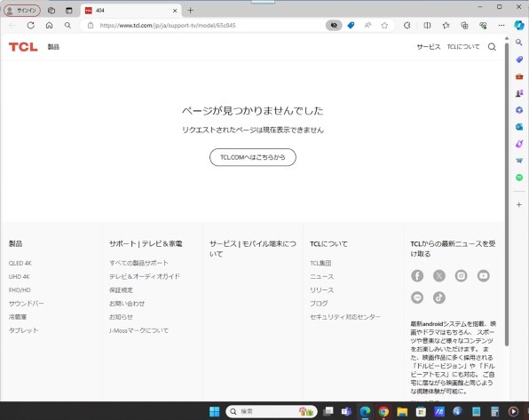This screenshot has height=420, width=529.
Task: Open the site search magnifier icon
Action: tap(492, 46)
